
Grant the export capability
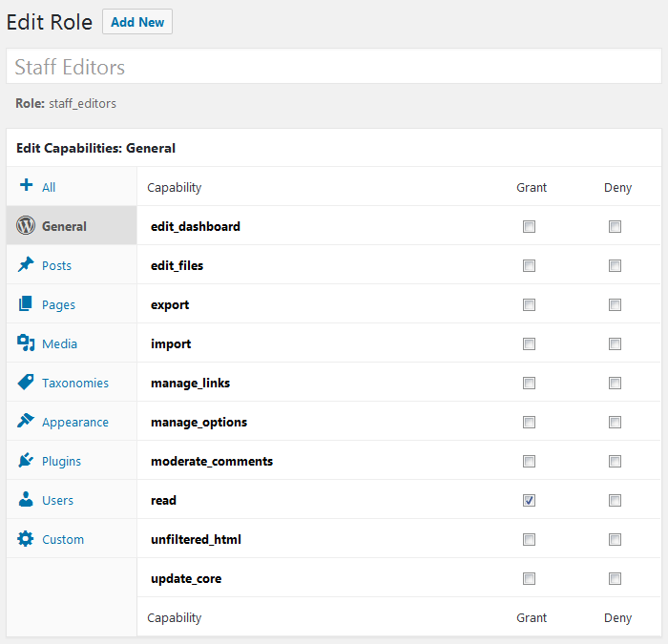(529, 305)
